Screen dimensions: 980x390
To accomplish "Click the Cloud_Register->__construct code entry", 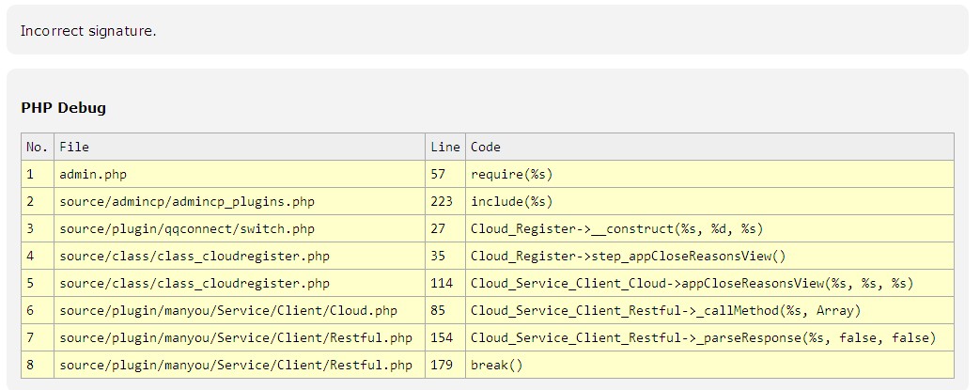I will click(617, 228).
